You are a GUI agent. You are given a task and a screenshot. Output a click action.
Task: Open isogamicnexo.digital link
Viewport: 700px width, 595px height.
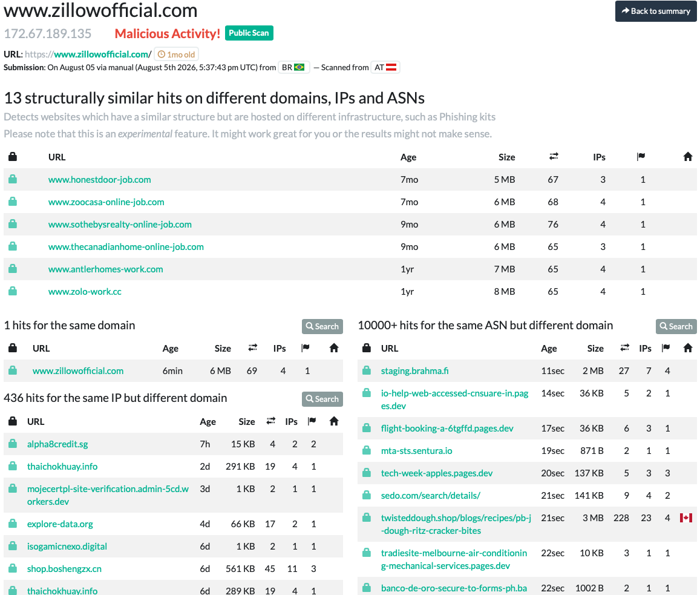pos(67,547)
